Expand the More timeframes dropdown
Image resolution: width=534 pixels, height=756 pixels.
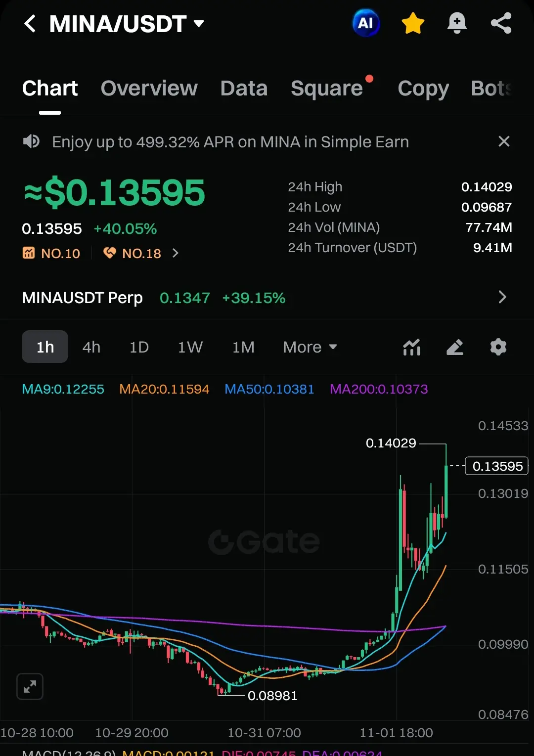click(x=310, y=347)
